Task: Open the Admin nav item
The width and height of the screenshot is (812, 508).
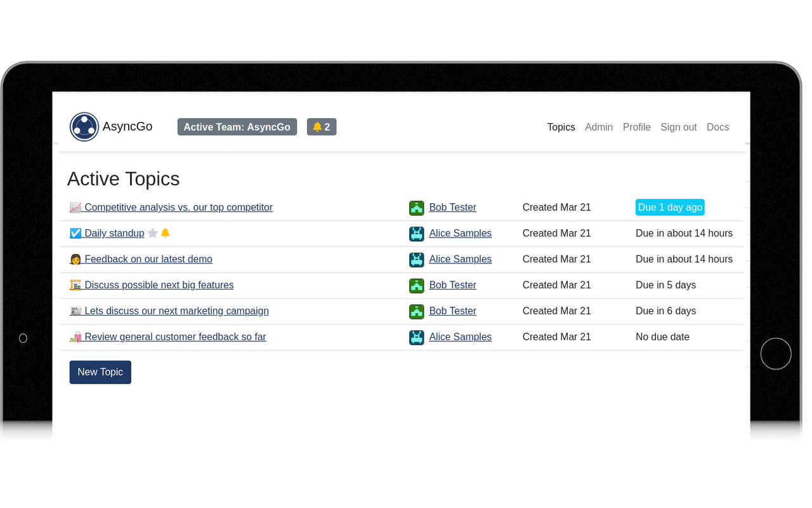Action: point(599,127)
